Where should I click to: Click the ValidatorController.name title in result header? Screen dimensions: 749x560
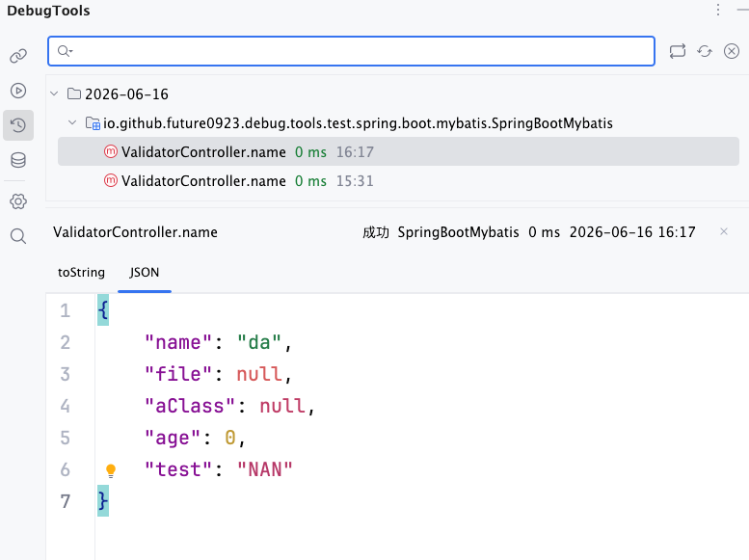[135, 232]
